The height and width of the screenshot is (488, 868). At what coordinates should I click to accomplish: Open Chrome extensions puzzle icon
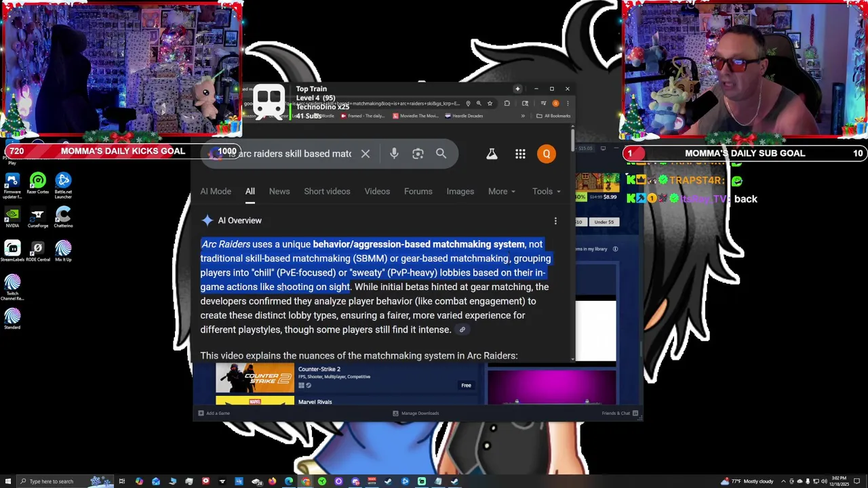coord(507,104)
